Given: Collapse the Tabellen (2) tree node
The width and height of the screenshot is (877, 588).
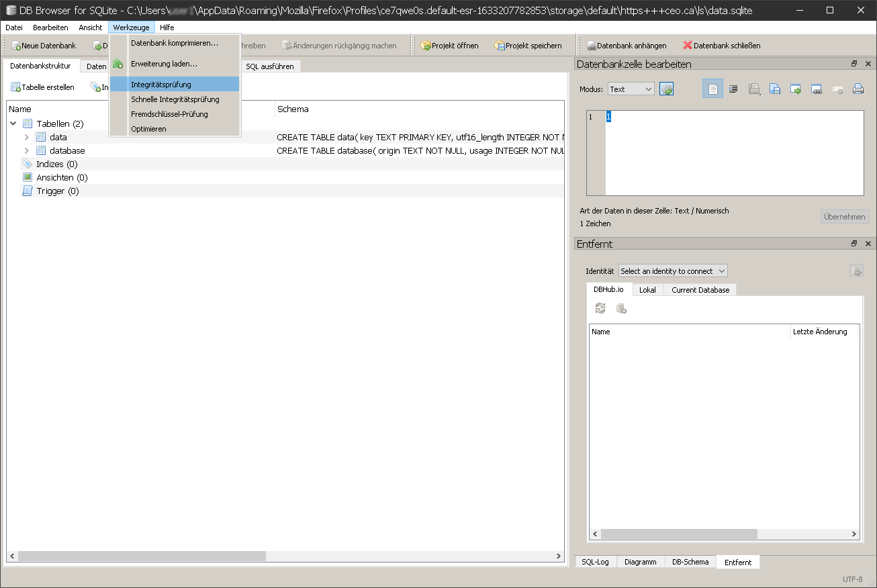Looking at the screenshot, I should [13, 124].
